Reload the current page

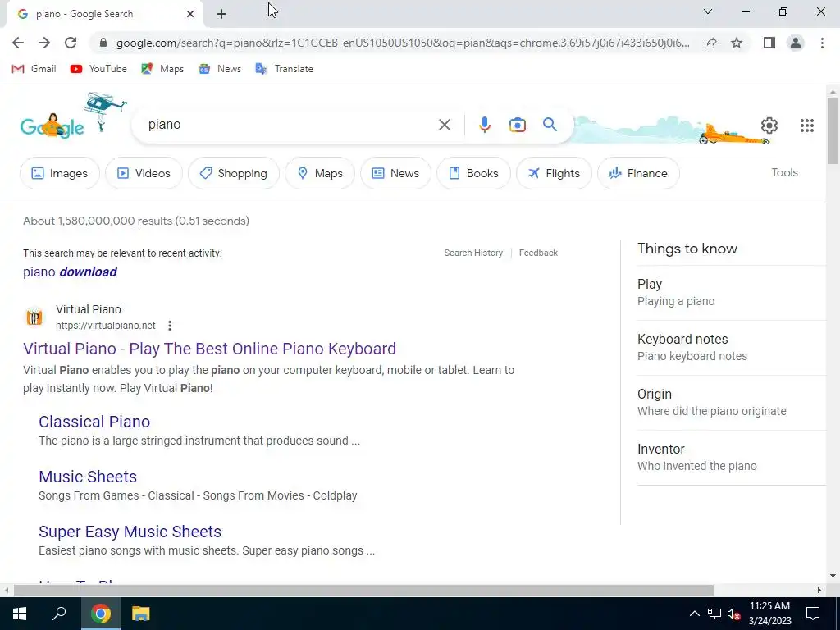(x=71, y=43)
